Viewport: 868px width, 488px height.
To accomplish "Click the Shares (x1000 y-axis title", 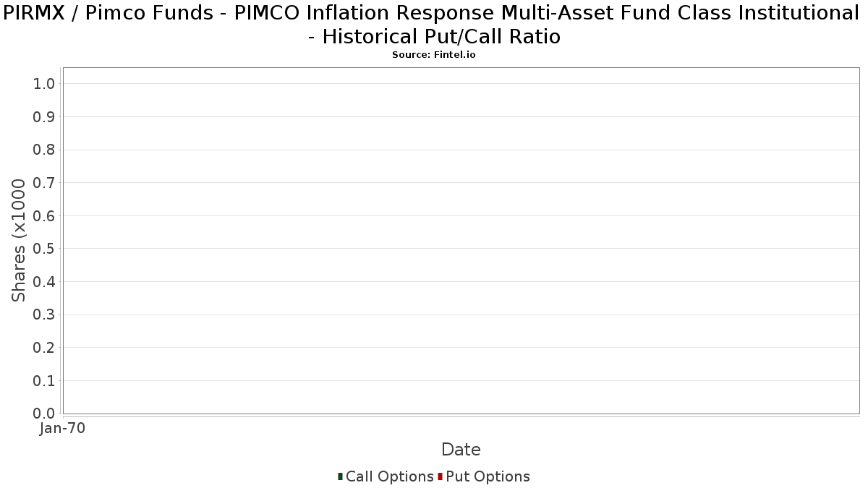I will (20, 241).
